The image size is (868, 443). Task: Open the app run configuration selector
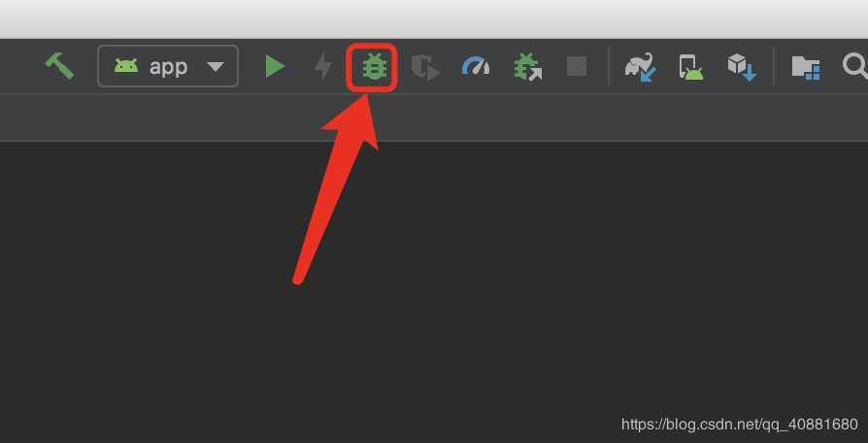[x=168, y=66]
